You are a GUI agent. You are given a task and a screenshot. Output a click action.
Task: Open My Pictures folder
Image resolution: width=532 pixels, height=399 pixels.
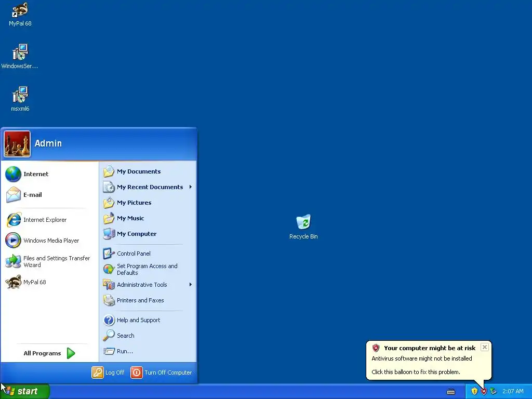[148, 203]
